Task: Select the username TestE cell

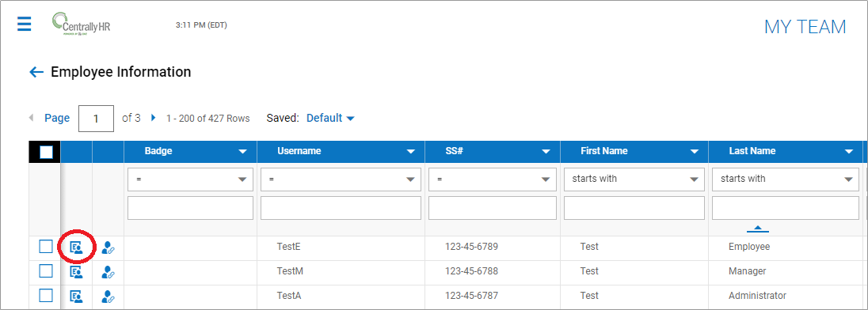Action: tap(288, 247)
